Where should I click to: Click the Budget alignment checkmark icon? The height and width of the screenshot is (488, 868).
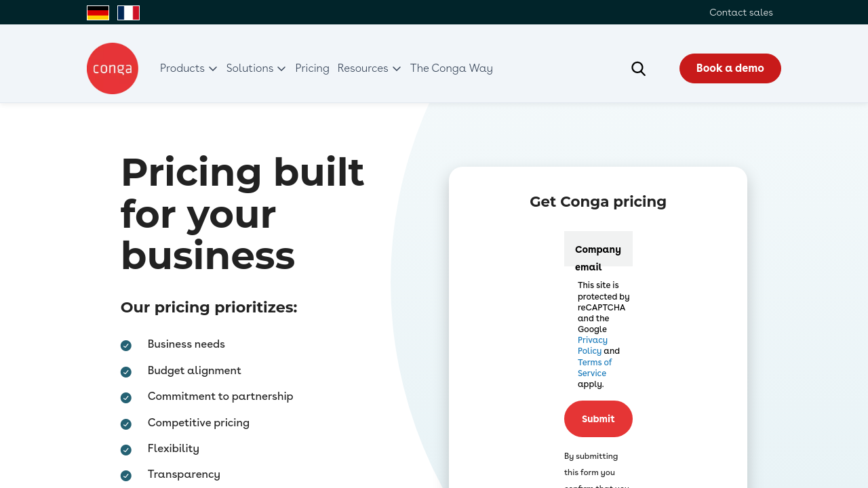[126, 372]
